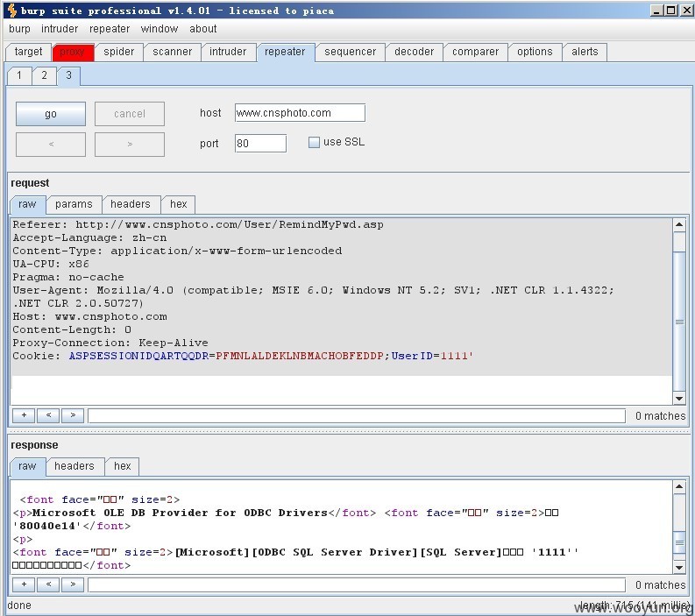Image resolution: width=695 pixels, height=616 pixels.
Task: Switch to response headers tab
Action: tap(74, 466)
